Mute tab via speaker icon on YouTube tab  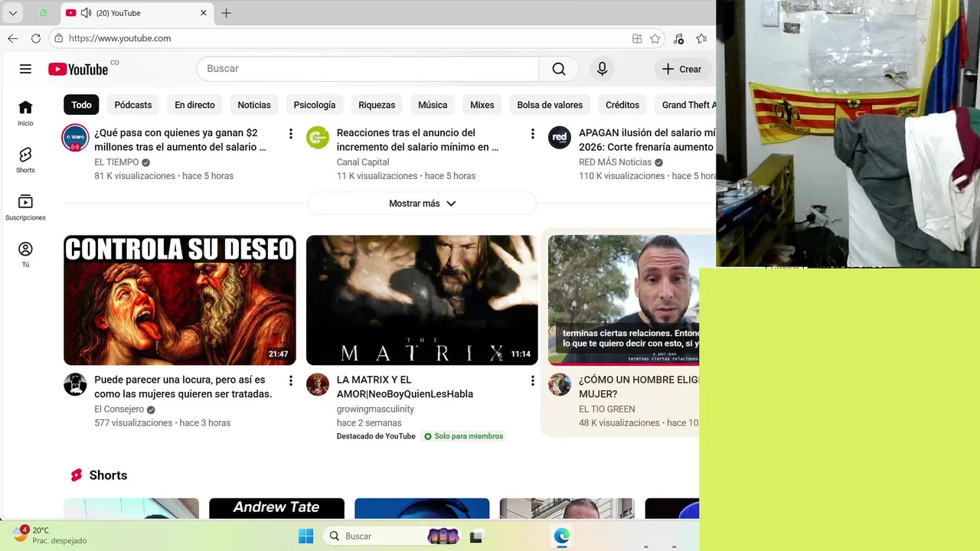[86, 13]
